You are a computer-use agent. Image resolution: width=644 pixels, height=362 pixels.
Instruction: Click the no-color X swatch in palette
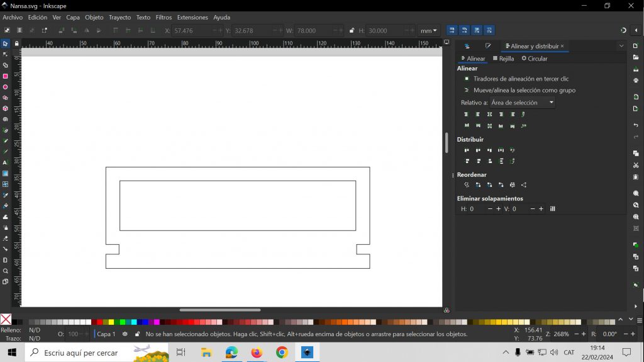click(x=6, y=319)
